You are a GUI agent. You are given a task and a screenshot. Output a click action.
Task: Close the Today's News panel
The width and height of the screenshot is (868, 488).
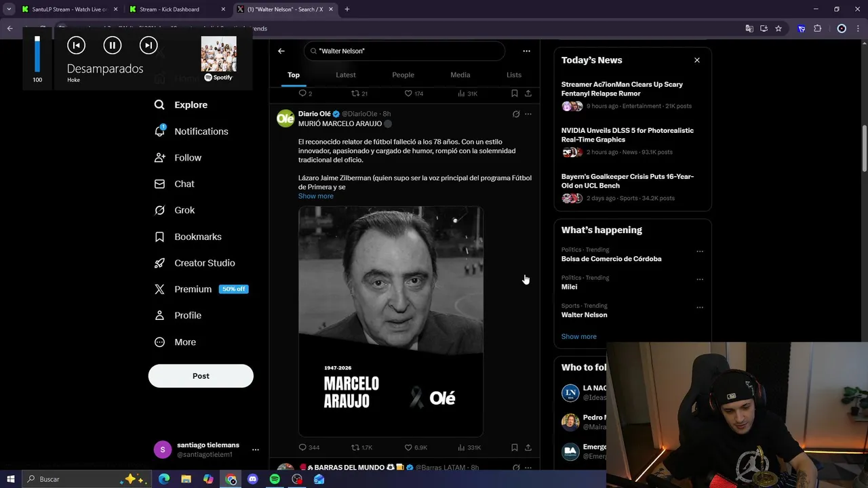(697, 60)
